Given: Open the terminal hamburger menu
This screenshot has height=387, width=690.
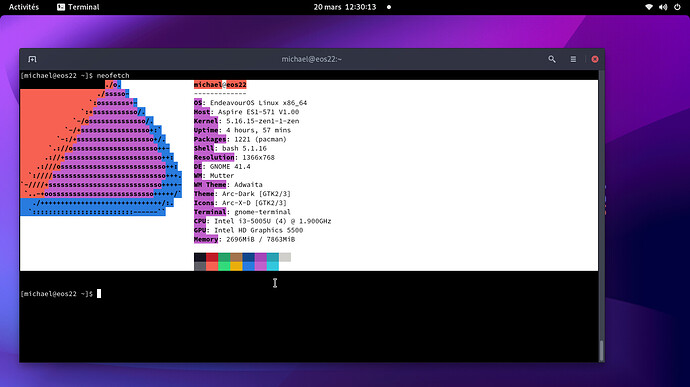Looking at the screenshot, I should (x=573, y=59).
